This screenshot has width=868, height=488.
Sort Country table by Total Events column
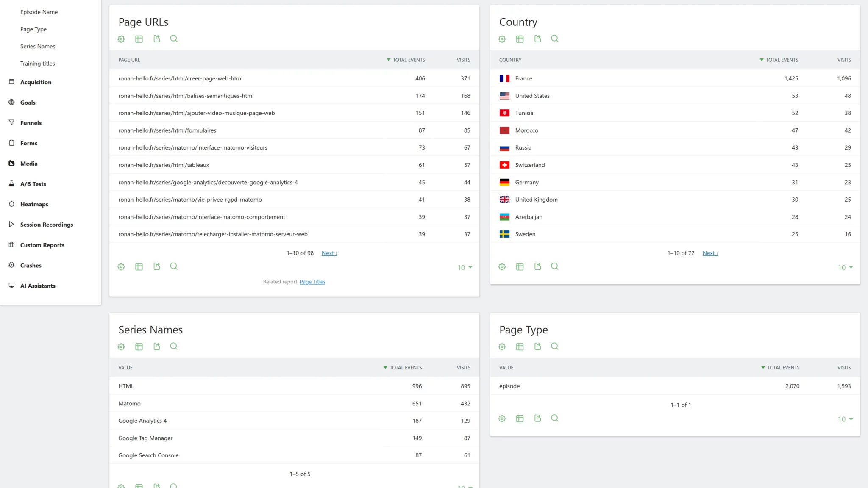(x=781, y=60)
